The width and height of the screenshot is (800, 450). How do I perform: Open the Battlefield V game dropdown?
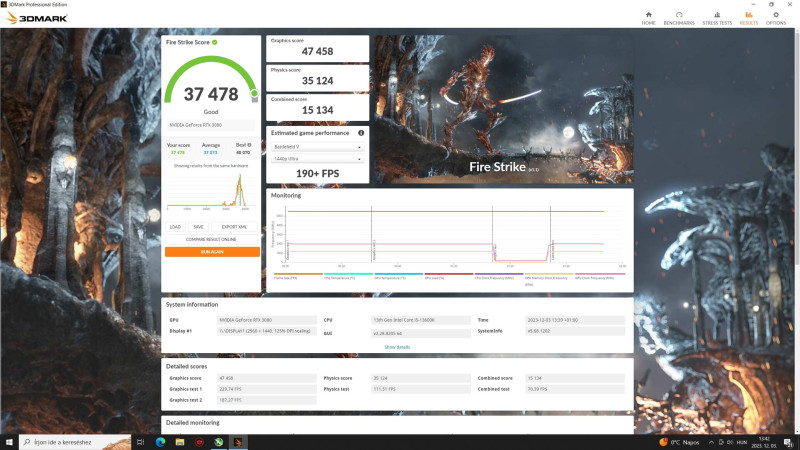click(x=317, y=147)
